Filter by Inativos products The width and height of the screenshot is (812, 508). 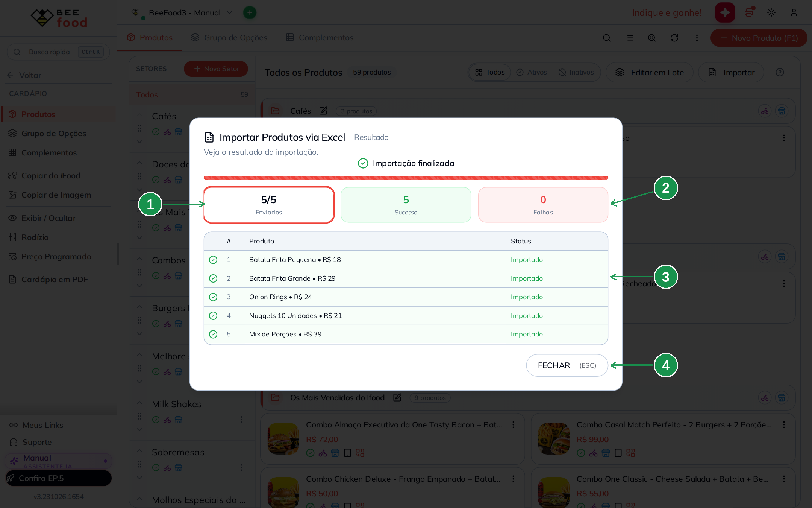tap(576, 72)
